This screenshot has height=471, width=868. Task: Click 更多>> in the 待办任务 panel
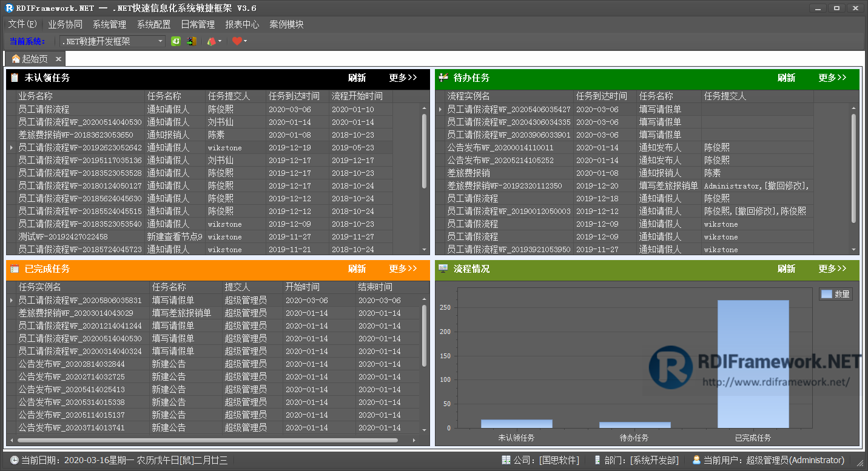click(832, 78)
